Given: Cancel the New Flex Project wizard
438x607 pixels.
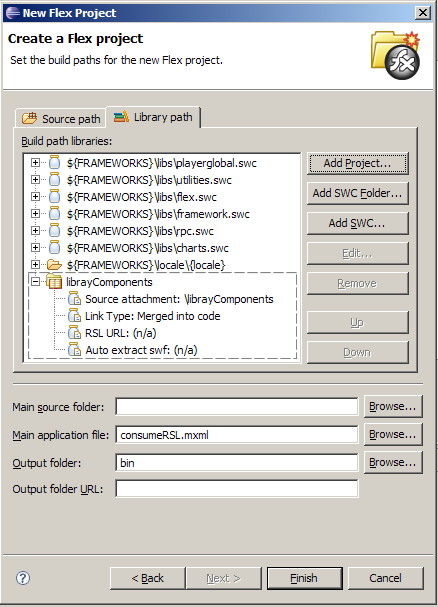Looking at the screenshot, I should [x=385, y=578].
